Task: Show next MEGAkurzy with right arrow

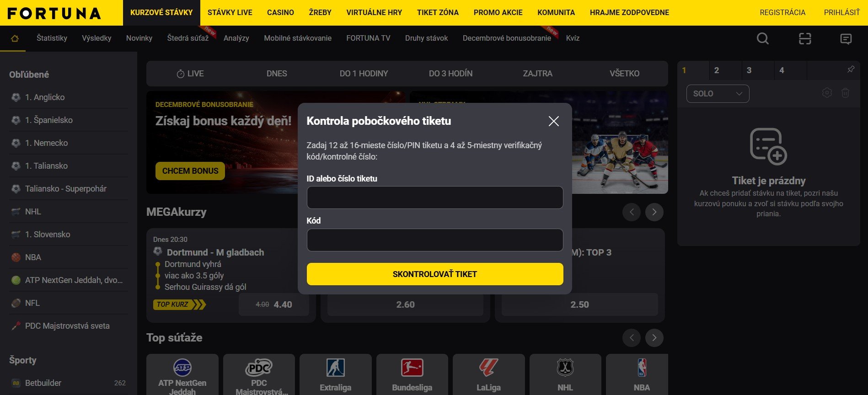Action: [654, 212]
